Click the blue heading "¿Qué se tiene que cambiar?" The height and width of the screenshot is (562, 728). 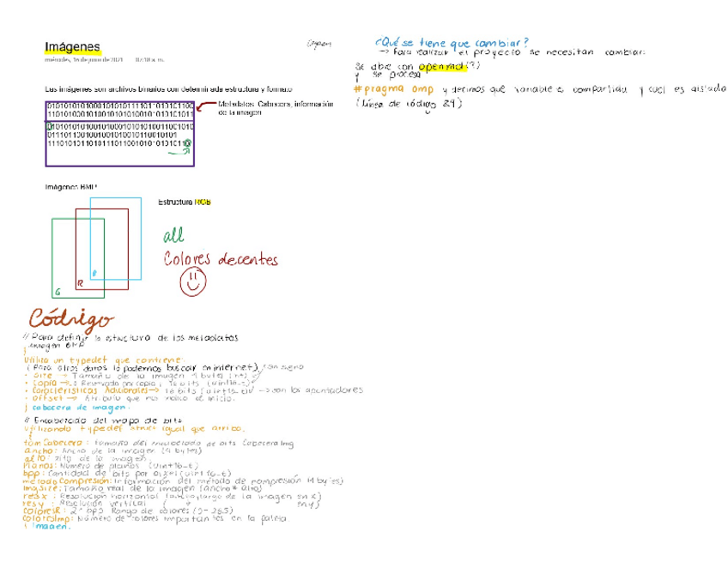click(x=452, y=43)
